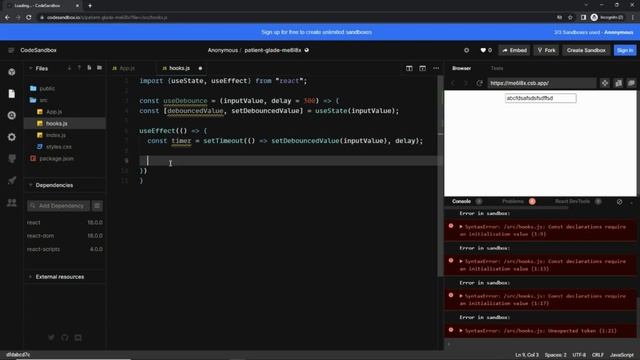Open the Explorer file sidebar icon

point(11,94)
